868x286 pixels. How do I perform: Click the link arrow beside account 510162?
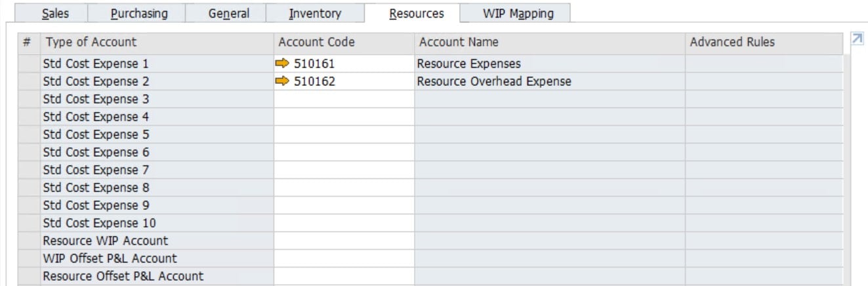click(x=282, y=81)
